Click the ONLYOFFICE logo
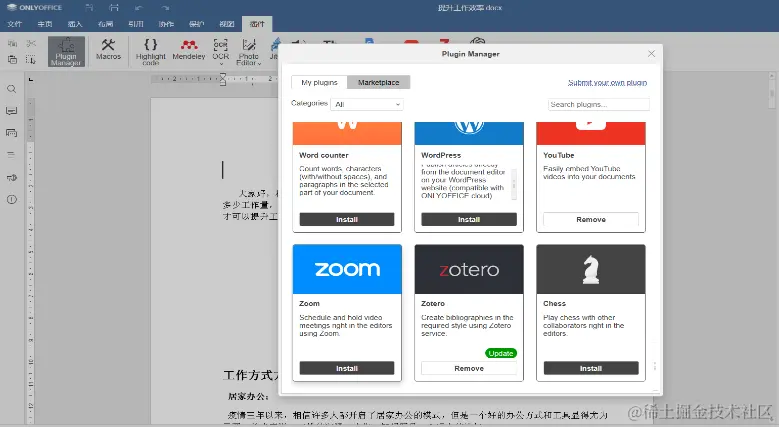 click(34, 7)
